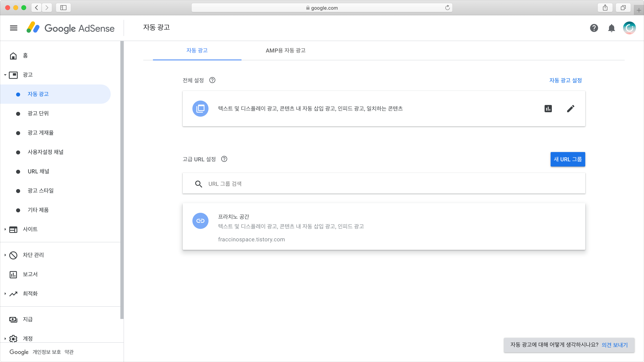This screenshot has width=644, height=362.
Task: Expand the 차단 관리 section arrow
Action: pyautogui.click(x=5, y=255)
